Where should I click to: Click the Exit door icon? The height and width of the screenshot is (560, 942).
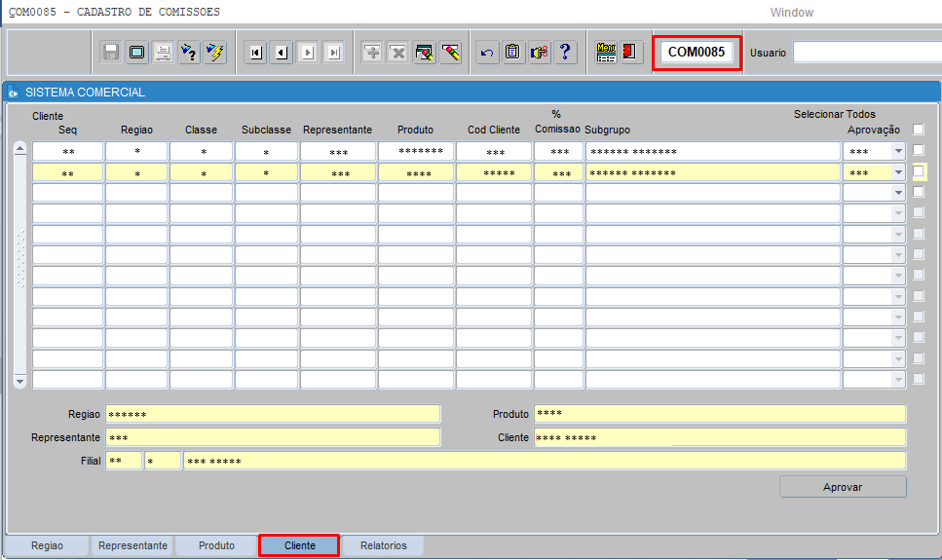click(x=630, y=53)
